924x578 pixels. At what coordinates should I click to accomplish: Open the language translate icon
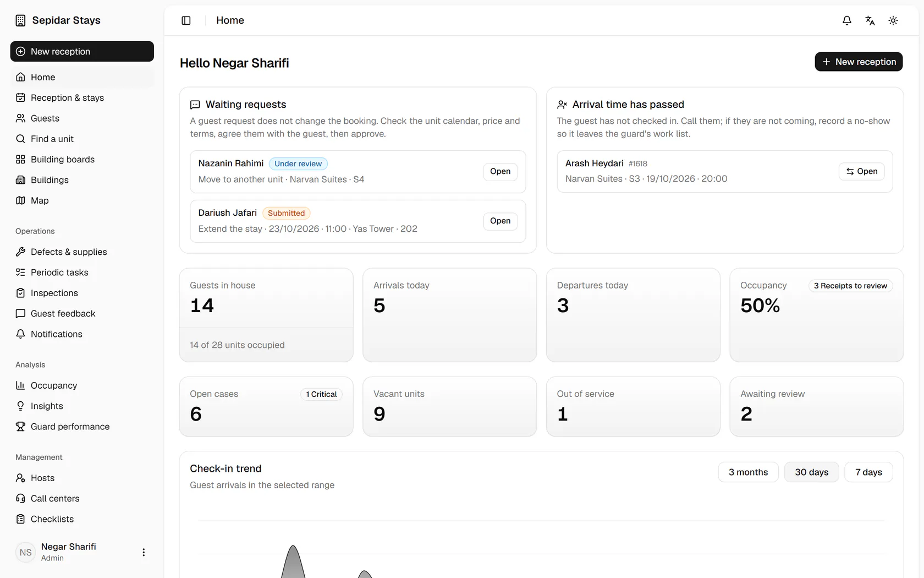point(870,20)
